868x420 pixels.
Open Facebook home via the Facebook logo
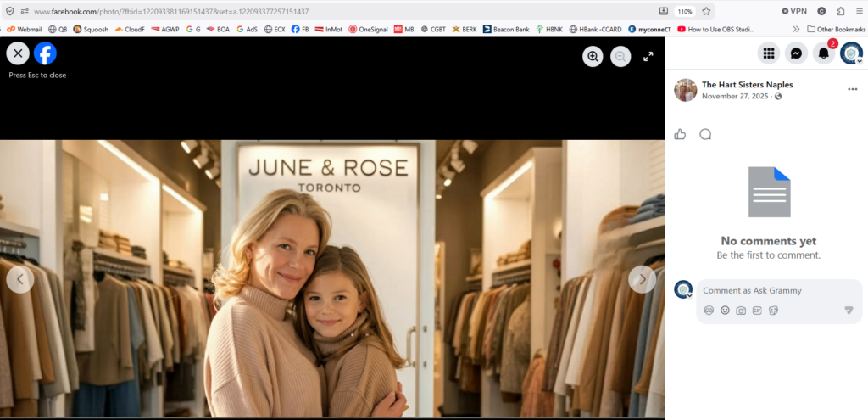46,53
